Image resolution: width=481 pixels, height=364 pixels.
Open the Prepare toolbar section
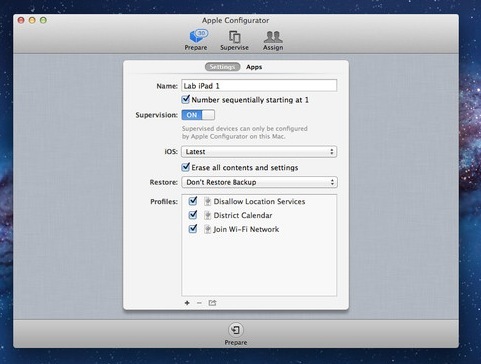[x=196, y=40]
